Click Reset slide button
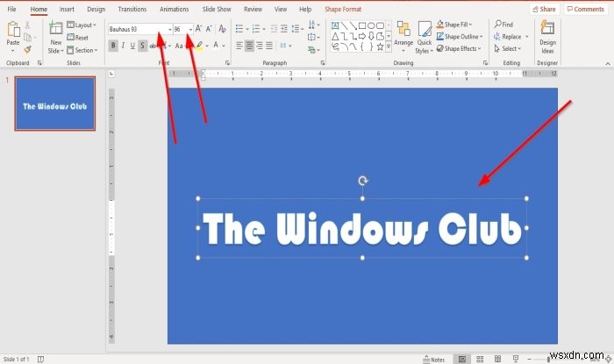Screen dimensions: 614x364 point(77,38)
